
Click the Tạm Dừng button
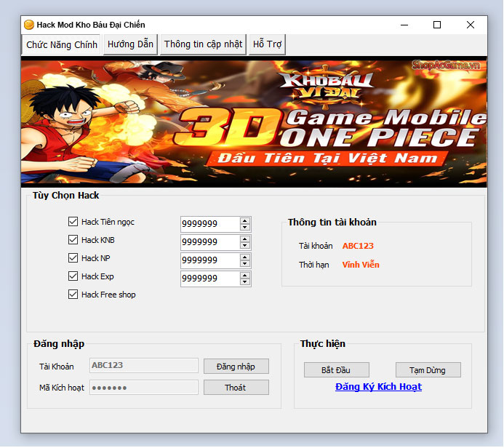coord(428,370)
